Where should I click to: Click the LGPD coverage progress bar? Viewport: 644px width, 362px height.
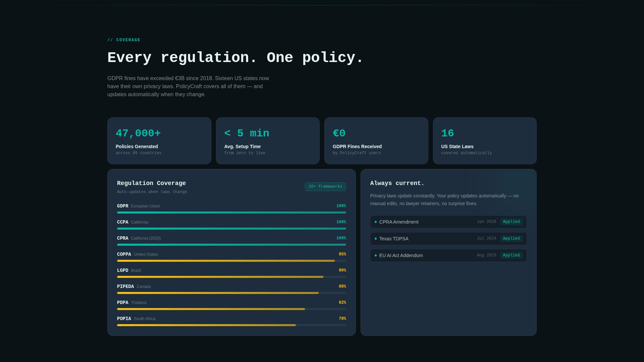pos(231,277)
